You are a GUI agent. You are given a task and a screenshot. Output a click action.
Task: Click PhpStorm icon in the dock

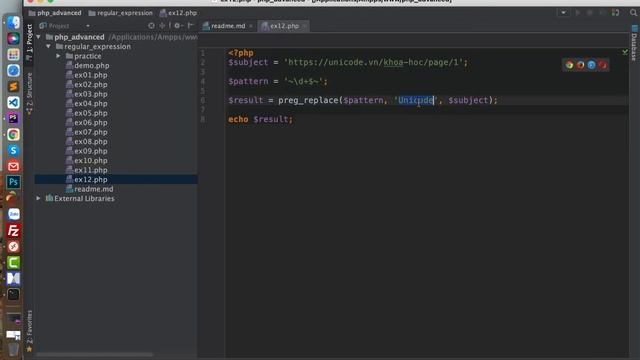pos(13,118)
